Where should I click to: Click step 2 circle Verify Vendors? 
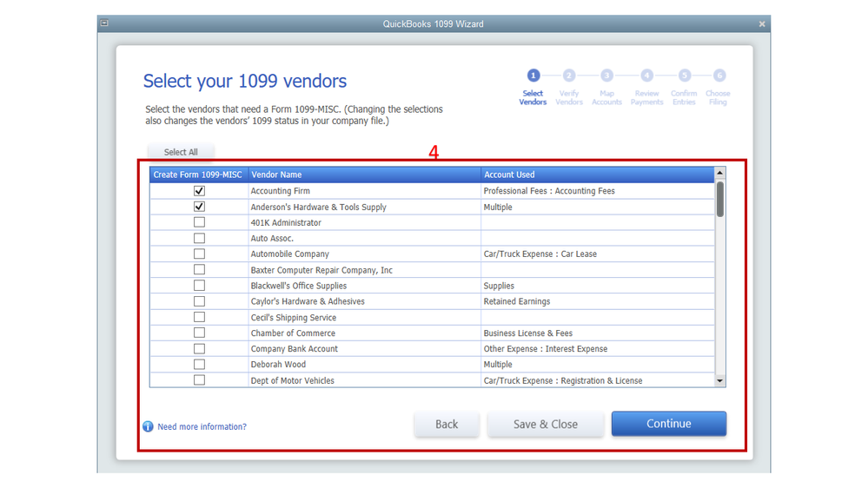pyautogui.click(x=569, y=76)
